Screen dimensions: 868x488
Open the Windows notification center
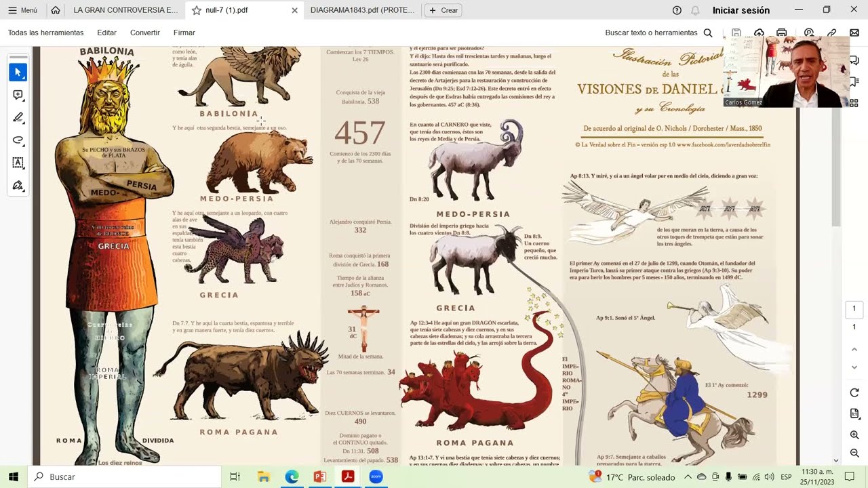tap(850, 476)
